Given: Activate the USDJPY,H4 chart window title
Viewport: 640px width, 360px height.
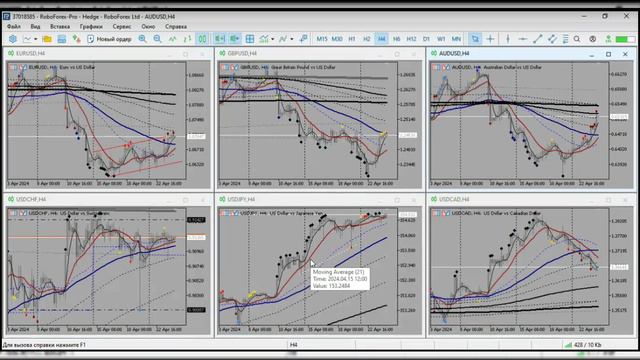Looking at the screenshot, I should (241, 200).
